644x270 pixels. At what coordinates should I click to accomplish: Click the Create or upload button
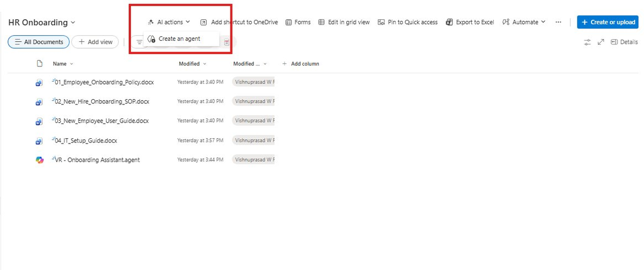(608, 22)
